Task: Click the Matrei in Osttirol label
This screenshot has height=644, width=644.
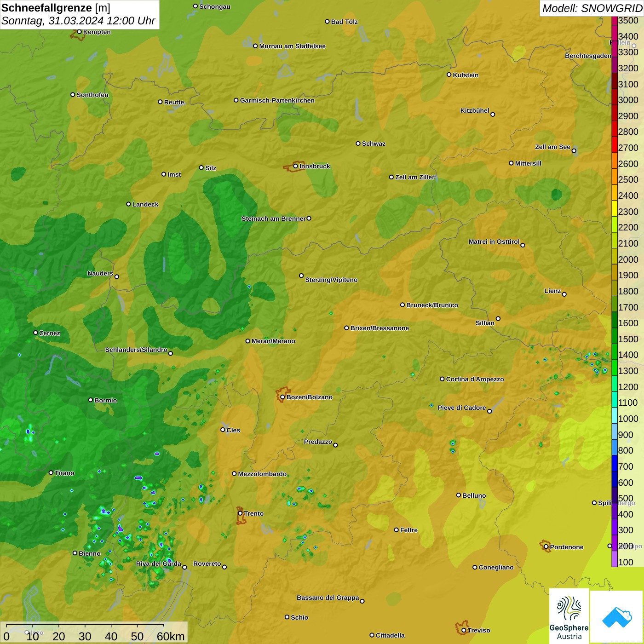Action: [494, 241]
